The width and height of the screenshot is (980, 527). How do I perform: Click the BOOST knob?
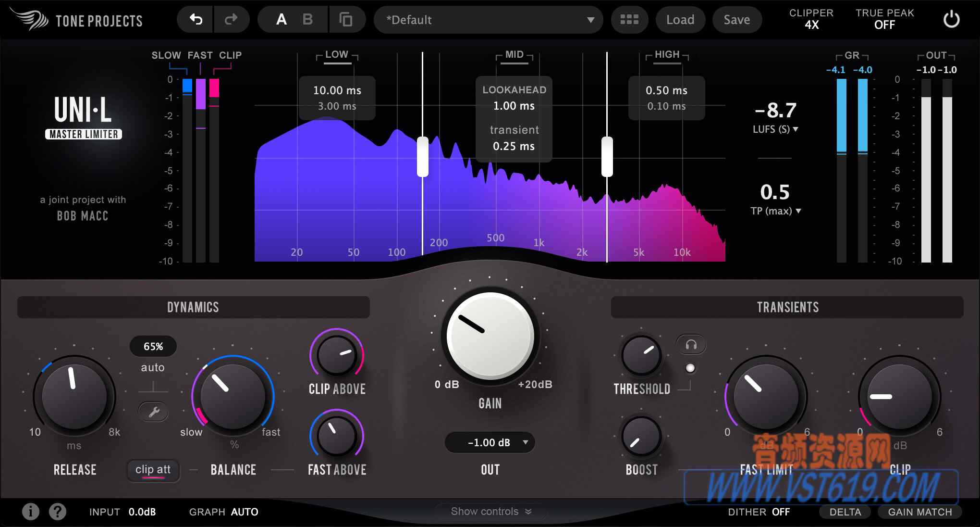(641, 437)
